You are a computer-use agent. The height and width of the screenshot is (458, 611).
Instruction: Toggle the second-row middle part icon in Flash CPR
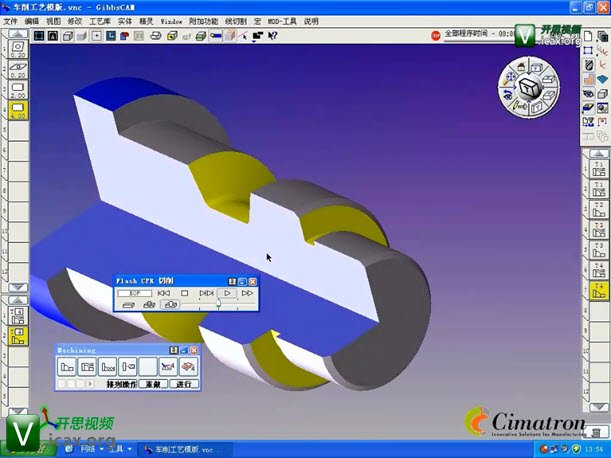[149, 304]
